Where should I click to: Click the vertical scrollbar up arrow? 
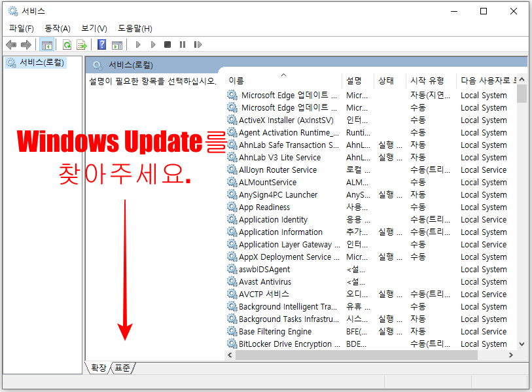522,79
